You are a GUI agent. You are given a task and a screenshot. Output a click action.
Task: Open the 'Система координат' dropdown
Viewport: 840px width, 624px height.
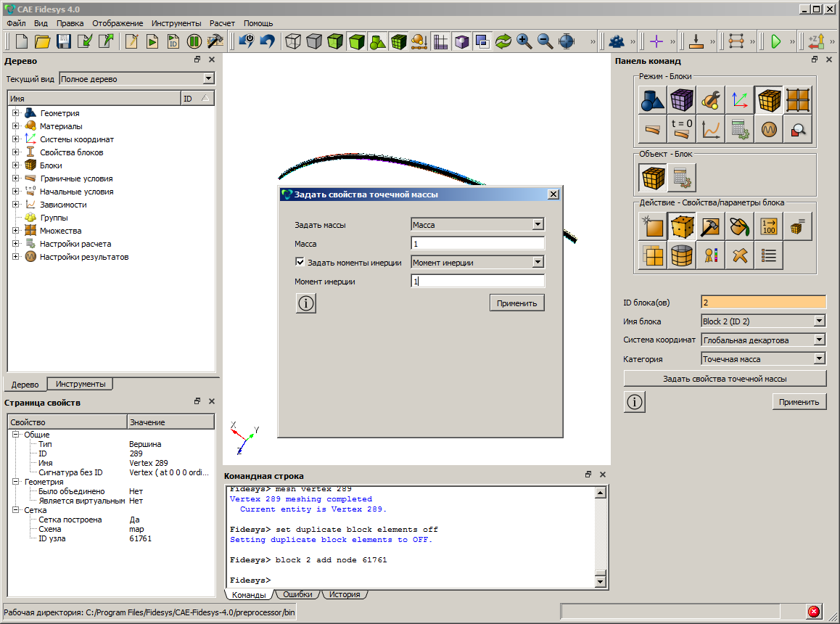pos(819,340)
